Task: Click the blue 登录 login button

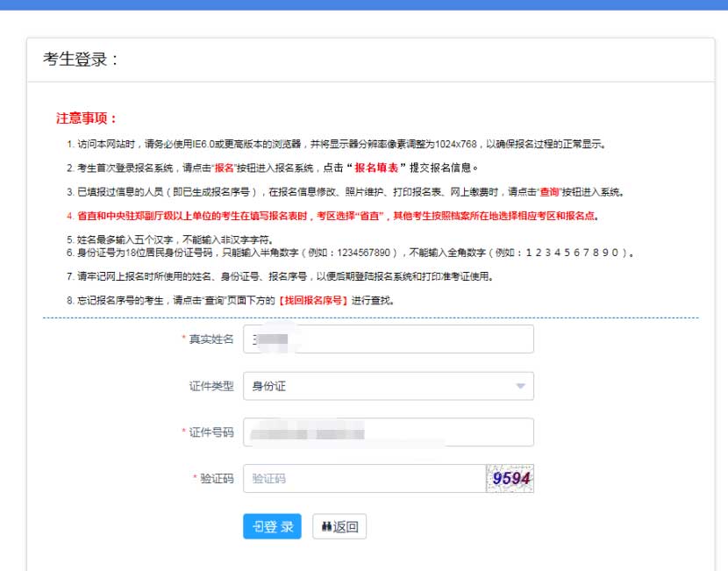Action: pos(272,526)
